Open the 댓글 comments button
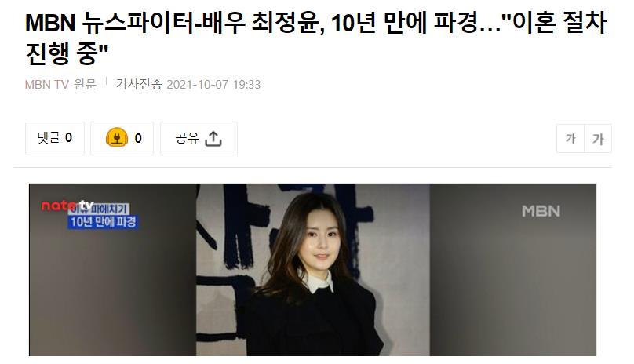This screenshot has height=364, width=634. pos(55,138)
